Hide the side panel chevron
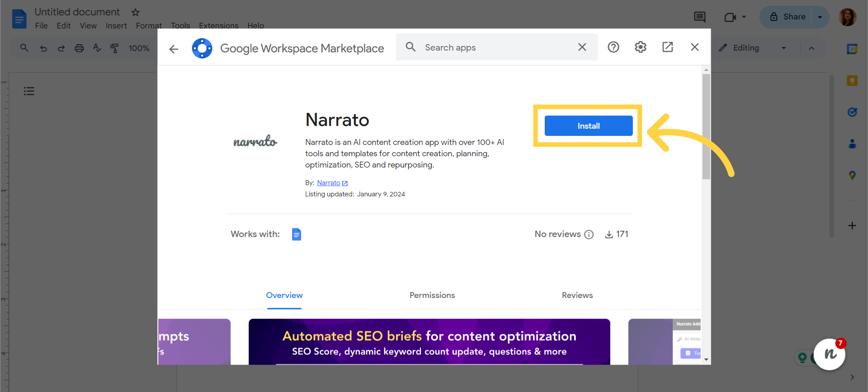 coord(852,377)
